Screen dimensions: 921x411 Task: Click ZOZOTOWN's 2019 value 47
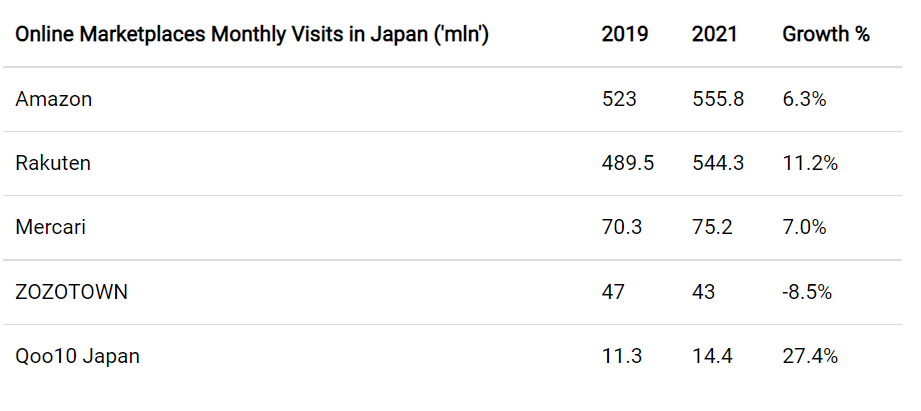[613, 292]
